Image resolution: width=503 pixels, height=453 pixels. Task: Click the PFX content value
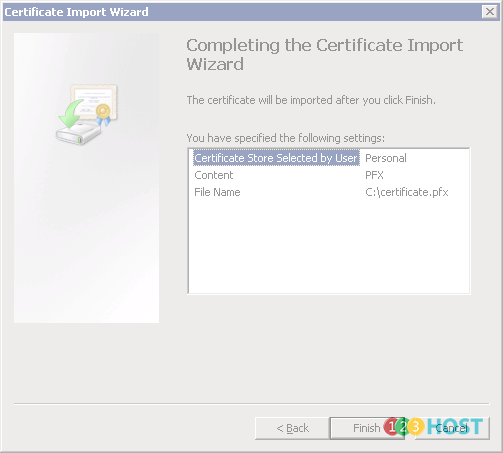point(374,175)
